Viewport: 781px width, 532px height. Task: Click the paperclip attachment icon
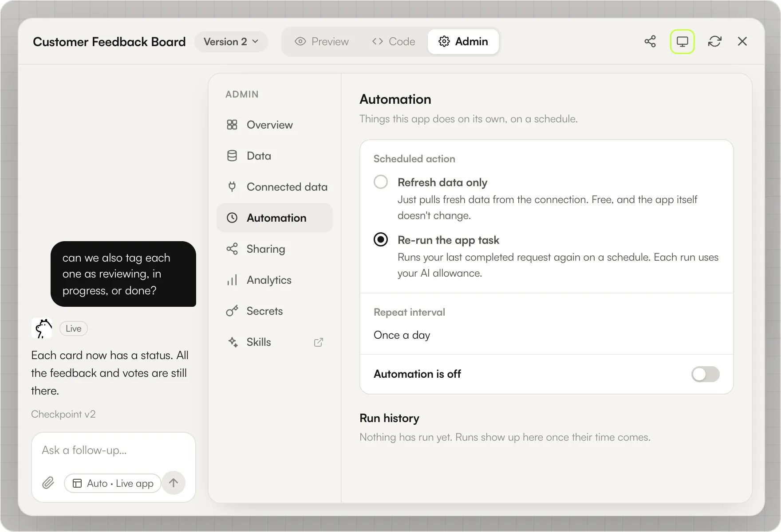point(48,483)
